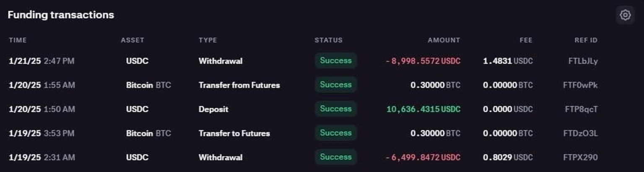Click the TIME column header
Viewport: 644px width, 172px height.
pos(18,40)
